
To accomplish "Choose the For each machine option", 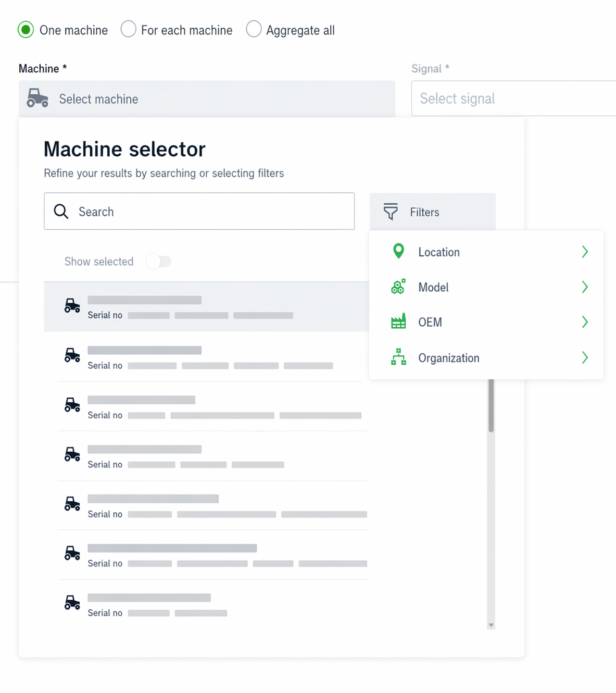I will click(128, 29).
